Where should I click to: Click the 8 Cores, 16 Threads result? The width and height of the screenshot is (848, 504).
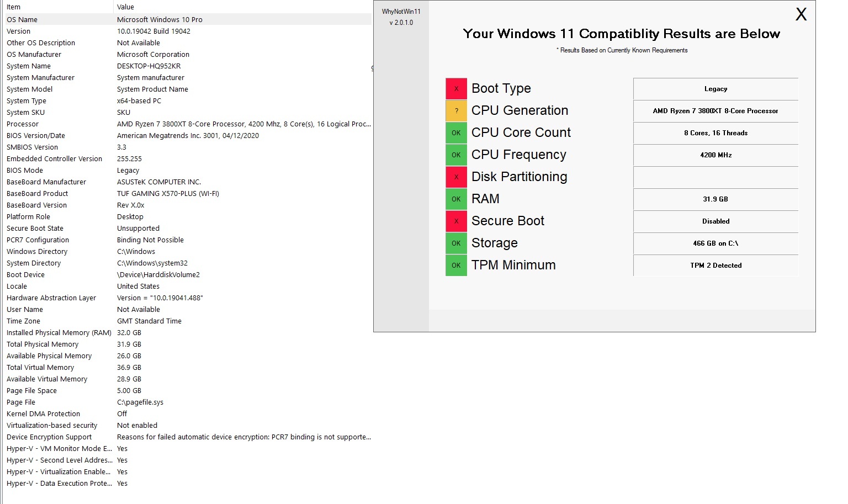tap(715, 133)
